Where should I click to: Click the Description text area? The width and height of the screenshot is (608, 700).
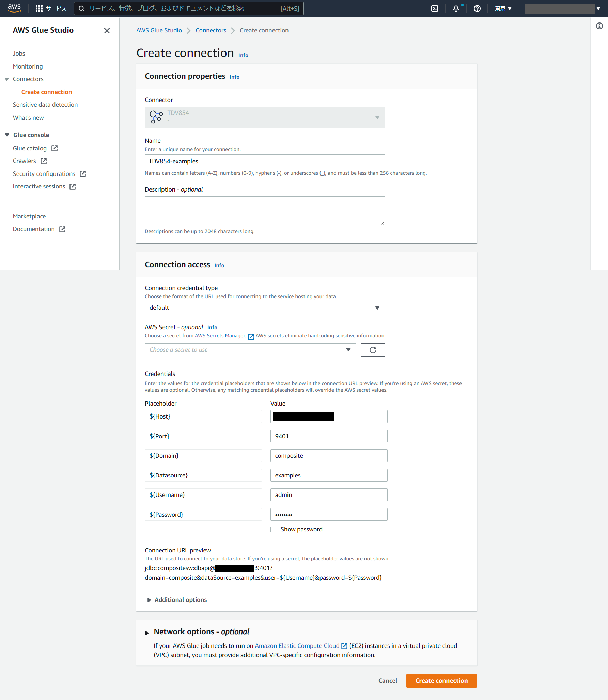(265, 211)
